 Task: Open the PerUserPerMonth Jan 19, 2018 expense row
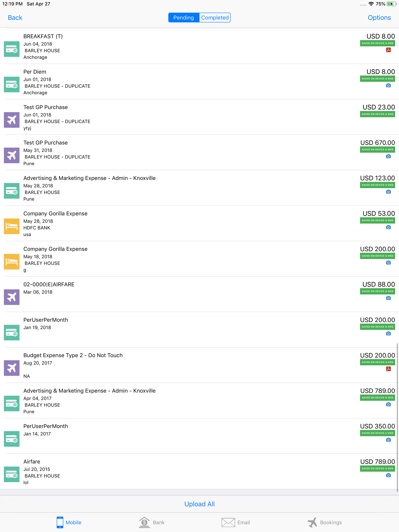pyautogui.click(x=199, y=329)
